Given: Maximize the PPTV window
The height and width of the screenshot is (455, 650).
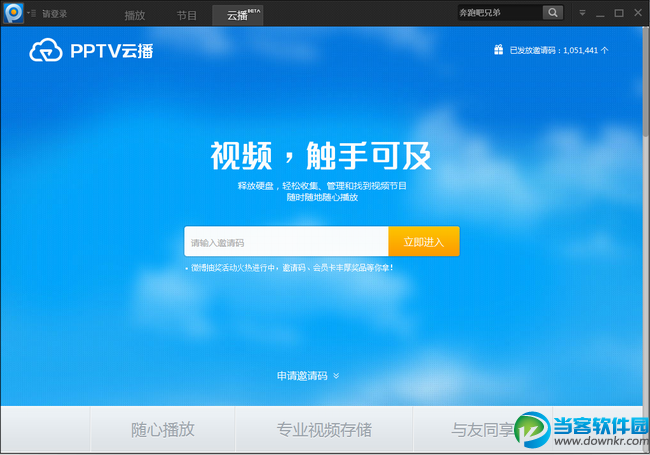Looking at the screenshot, I should pyautogui.click(x=619, y=13).
